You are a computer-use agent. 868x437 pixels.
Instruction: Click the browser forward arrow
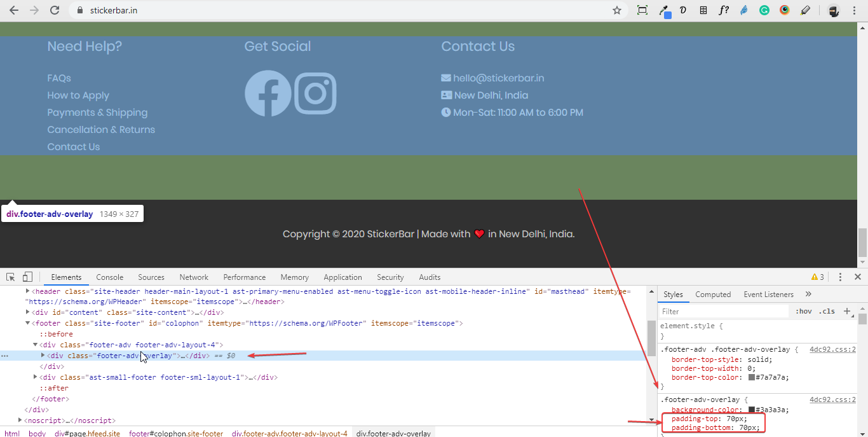(34, 10)
